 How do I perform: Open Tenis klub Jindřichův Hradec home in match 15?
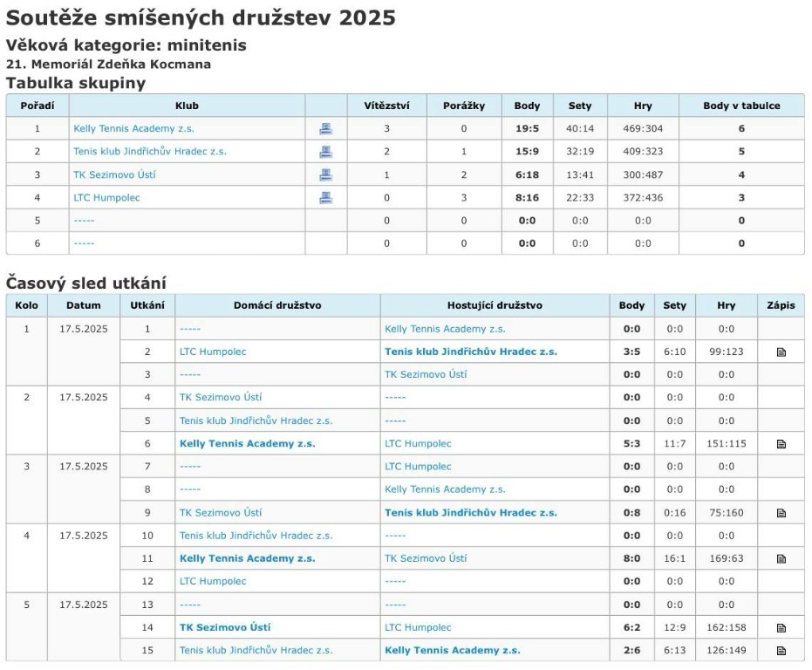click(256, 650)
